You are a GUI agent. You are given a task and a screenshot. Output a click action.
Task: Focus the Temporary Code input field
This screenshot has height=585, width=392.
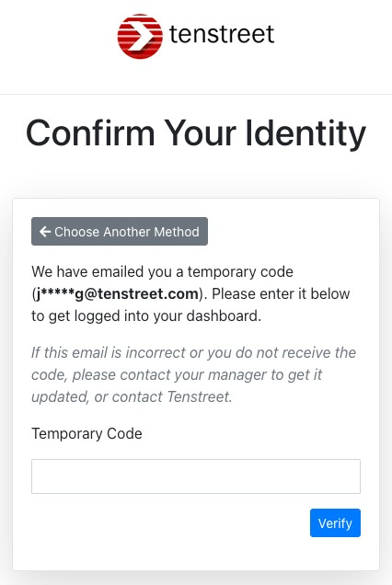196,476
